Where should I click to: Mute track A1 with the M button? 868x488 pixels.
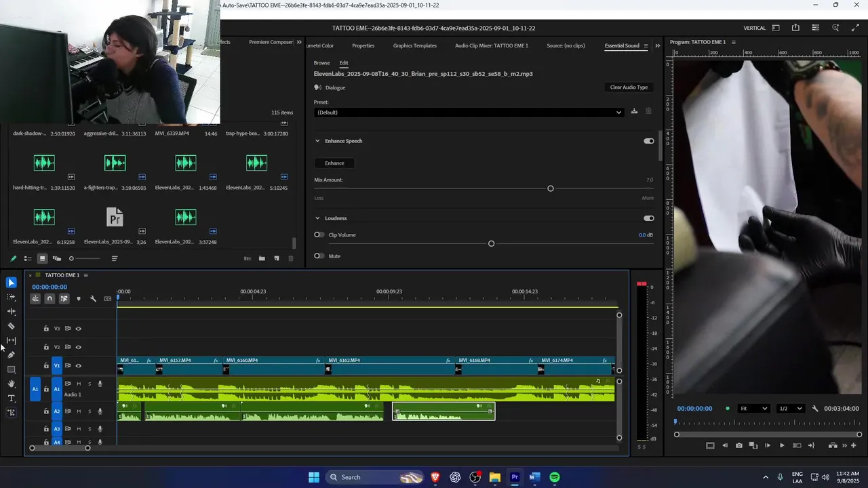coord(79,384)
